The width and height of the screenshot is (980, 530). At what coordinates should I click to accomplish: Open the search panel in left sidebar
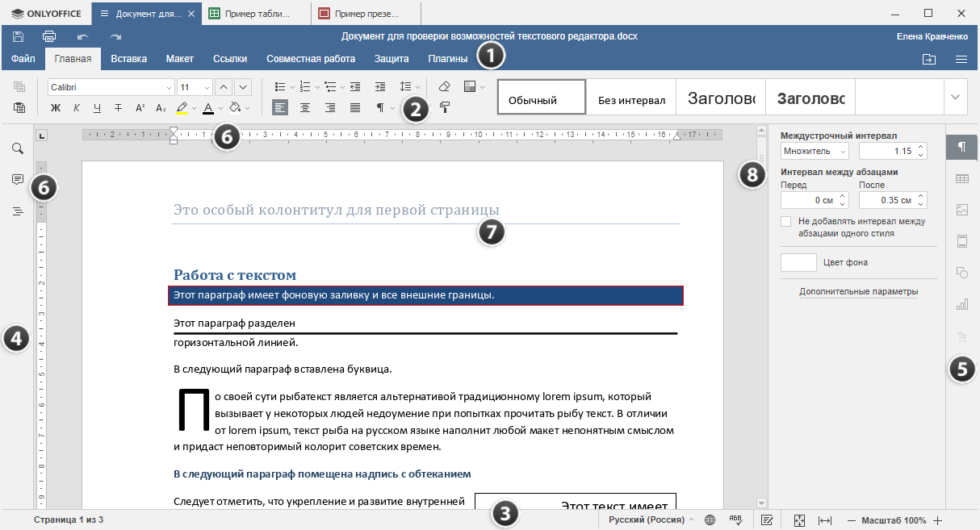tap(17, 148)
